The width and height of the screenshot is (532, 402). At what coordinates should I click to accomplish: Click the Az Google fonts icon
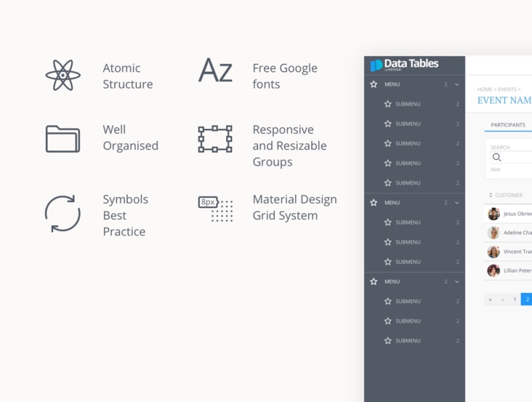pyautogui.click(x=215, y=70)
